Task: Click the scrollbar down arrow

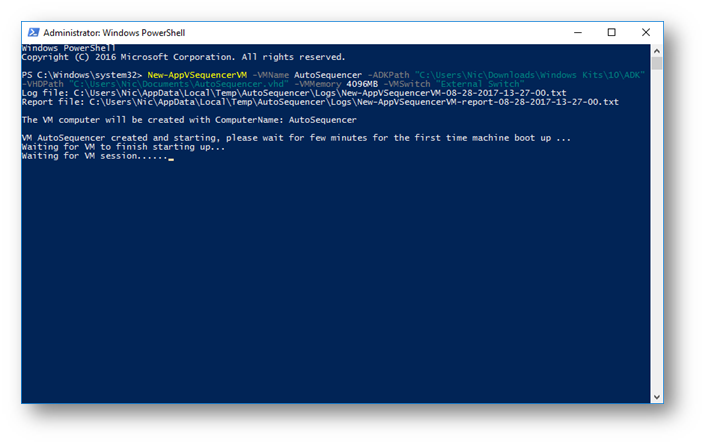Action: tap(656, 397)
